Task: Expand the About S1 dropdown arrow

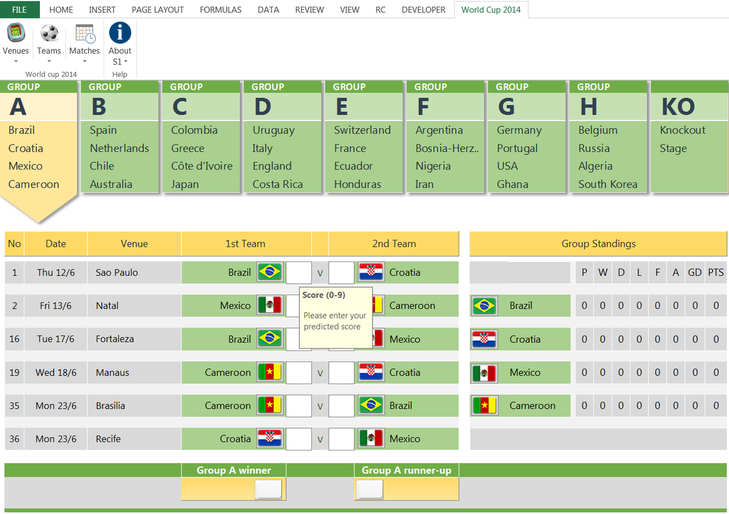Action: [x=126, y=61]
